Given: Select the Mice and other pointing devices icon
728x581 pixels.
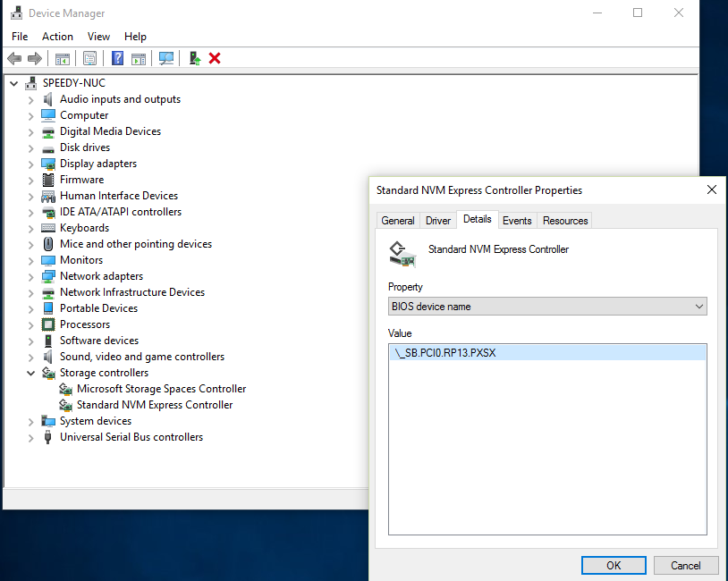Looking at the screenshot, I should [x=48, y=244].
